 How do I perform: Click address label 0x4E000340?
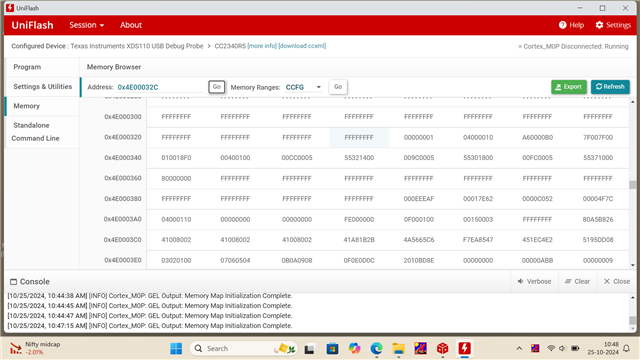coord(123,158)
